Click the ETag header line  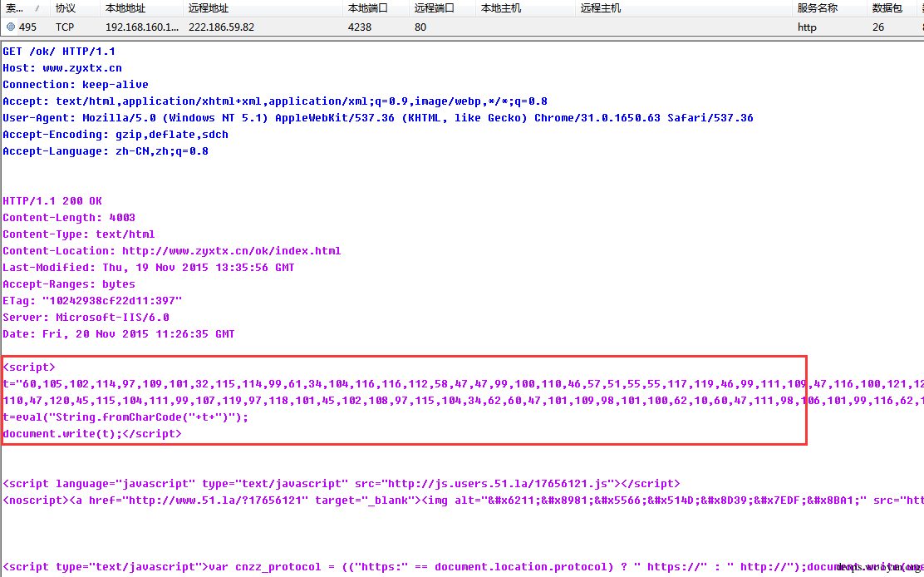point(92,301)
